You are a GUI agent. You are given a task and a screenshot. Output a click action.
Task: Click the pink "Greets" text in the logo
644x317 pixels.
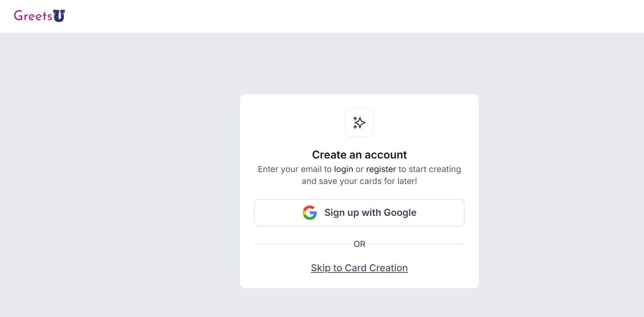pos(33,16)
